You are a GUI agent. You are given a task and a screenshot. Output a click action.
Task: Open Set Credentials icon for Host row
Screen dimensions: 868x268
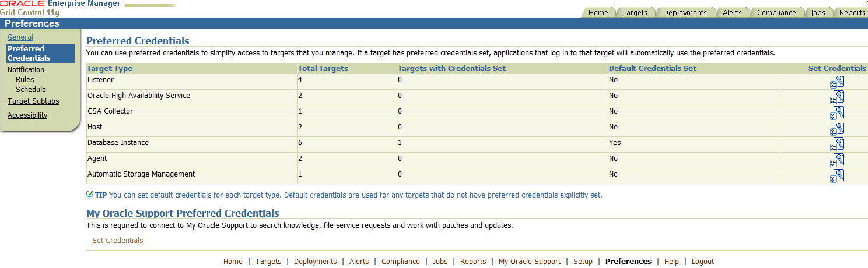[838, 129]
